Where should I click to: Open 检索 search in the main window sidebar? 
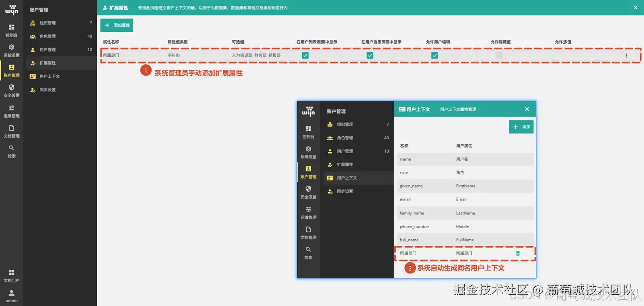tap(11, 151)
